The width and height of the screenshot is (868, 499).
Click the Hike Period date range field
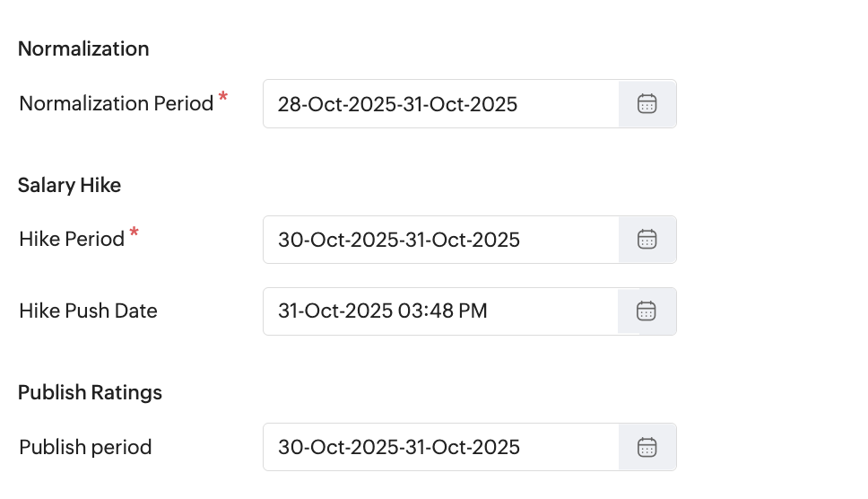[440, 240]
